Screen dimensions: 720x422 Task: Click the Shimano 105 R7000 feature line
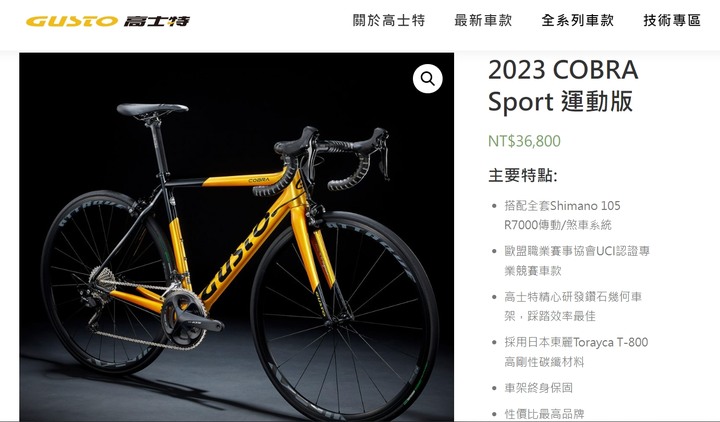562,215
